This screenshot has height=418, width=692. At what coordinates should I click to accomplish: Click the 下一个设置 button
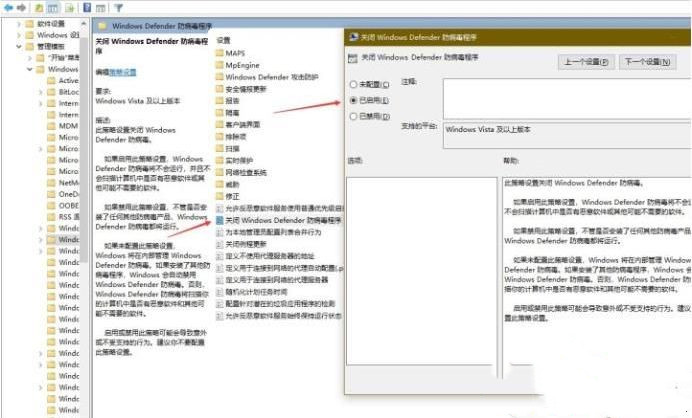pos(647,62)
